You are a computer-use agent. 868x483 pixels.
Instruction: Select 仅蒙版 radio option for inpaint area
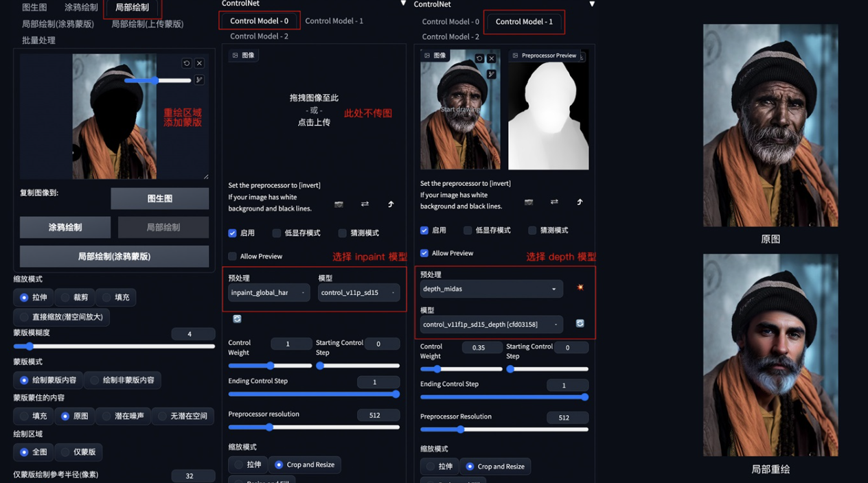66,452
